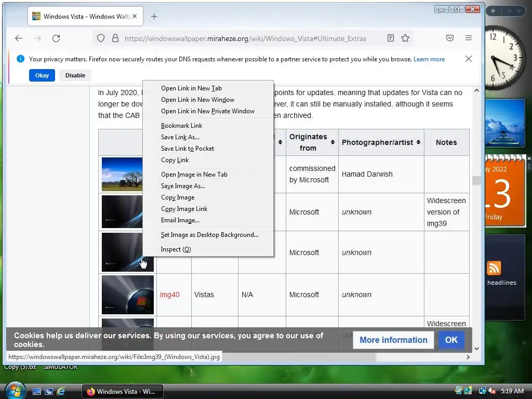Toggle reader view icon in address bar

(x=391, y=38)
